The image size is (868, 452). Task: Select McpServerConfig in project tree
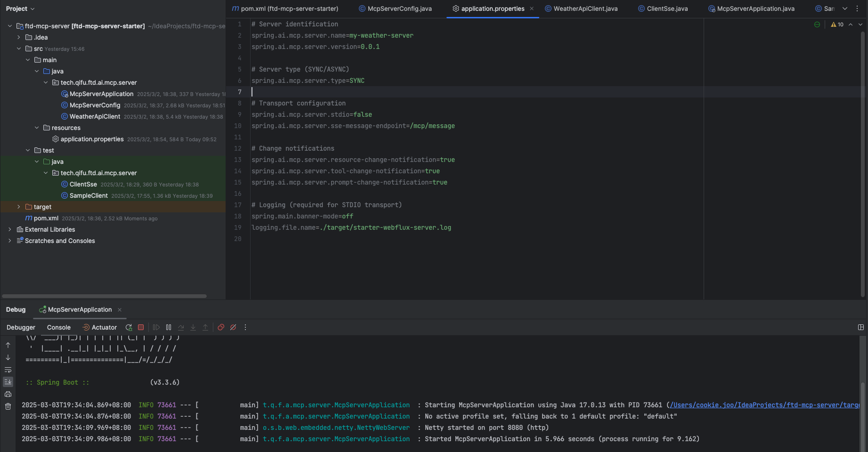coord(95,105)
